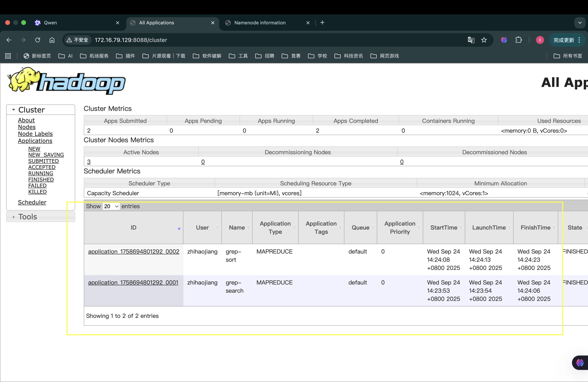Click the browser back arrow
This screenshot has width=588, height=382.
9,40
